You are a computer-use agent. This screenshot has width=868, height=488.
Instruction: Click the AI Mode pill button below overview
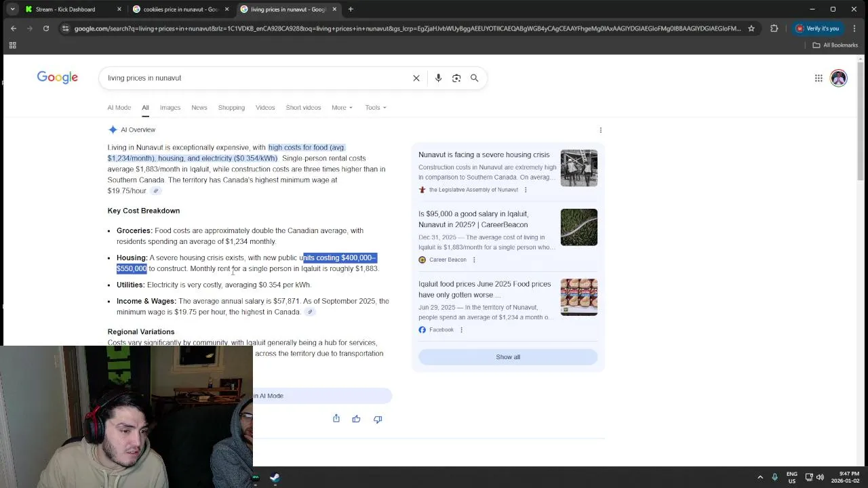pos(322,396)
